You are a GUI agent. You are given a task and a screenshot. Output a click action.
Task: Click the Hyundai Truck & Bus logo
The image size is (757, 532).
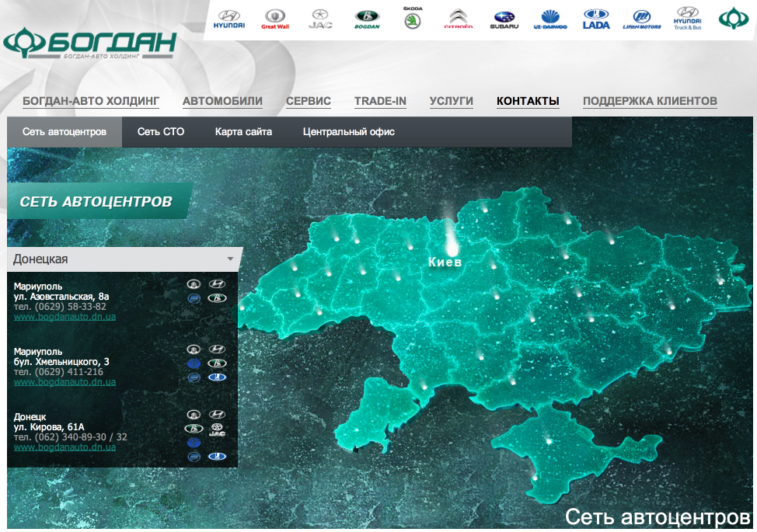(688, 19)
